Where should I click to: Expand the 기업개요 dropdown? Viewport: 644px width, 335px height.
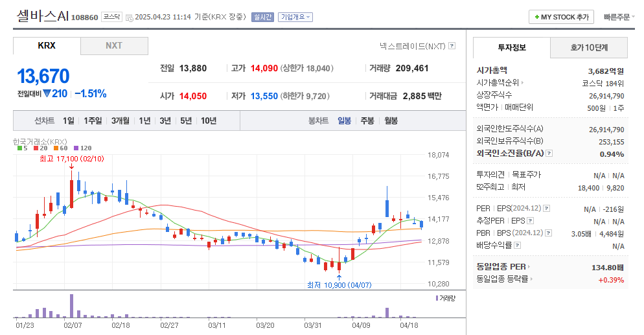295,17
